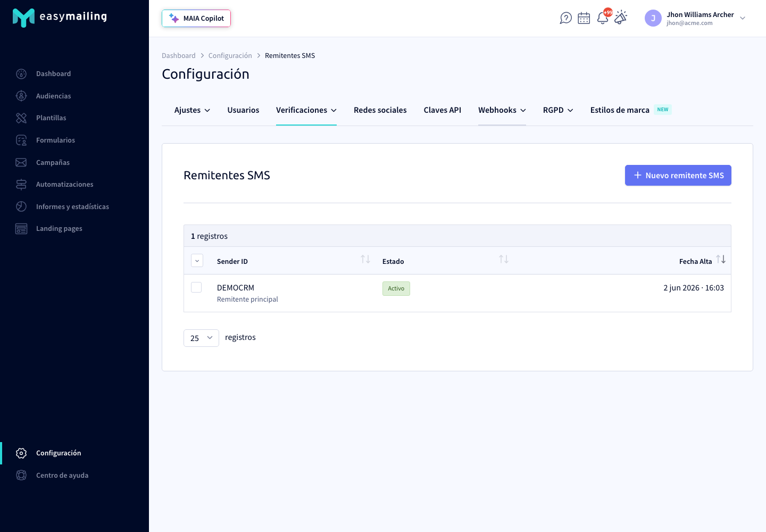Open Campañas envelope icon in sidebar
The width and height of the screenshot is (766, 532).
point(21,162)
